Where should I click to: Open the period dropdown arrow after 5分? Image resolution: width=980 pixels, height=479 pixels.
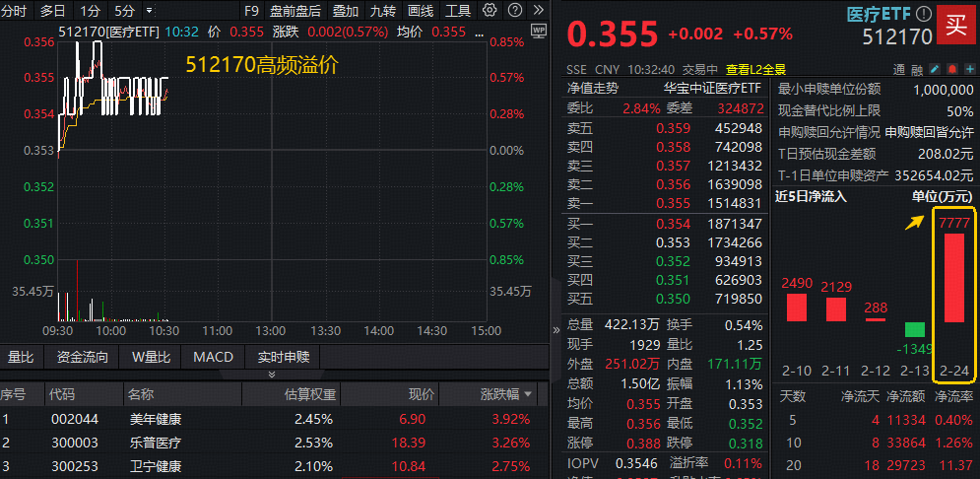coord(149,11)
